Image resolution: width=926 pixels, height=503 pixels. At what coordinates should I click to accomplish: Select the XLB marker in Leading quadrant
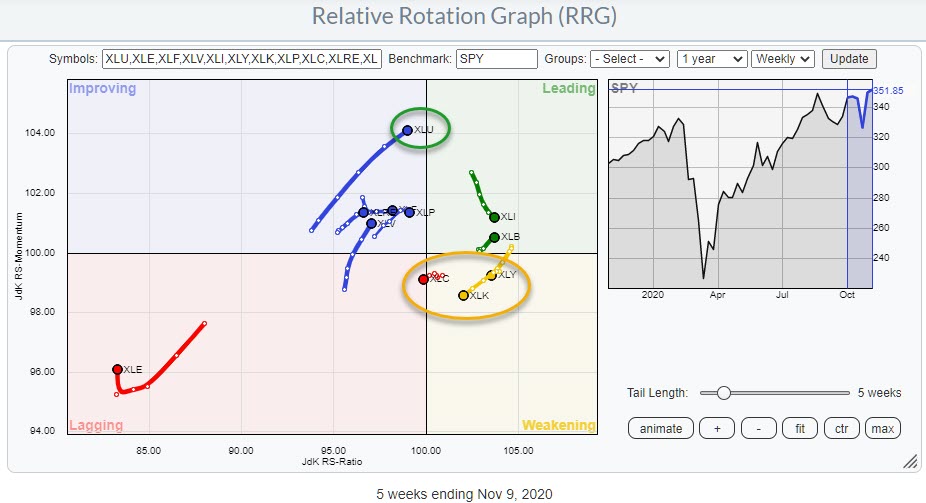pyautogui.click(x=494, y=237)
